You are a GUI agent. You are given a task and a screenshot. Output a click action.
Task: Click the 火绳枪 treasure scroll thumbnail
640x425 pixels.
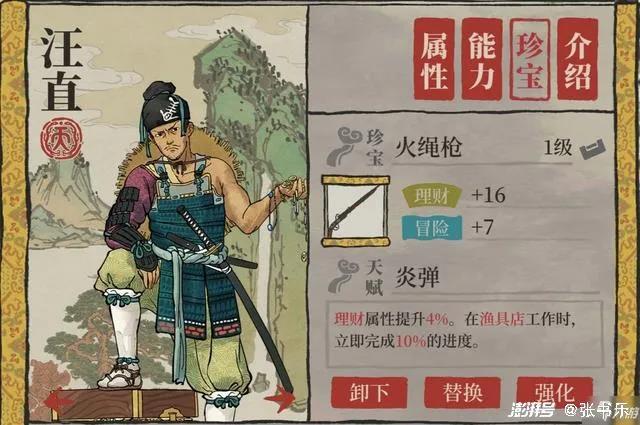pos(356,211)
